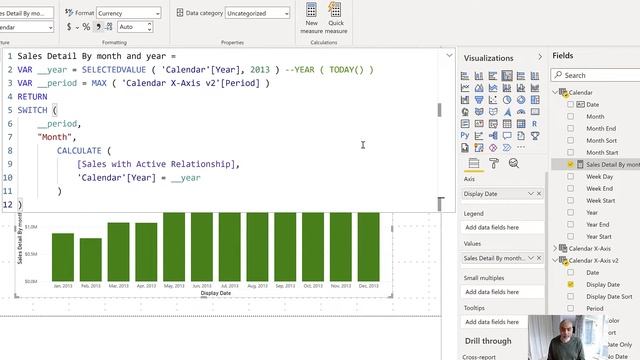
Task: Check the Week End field box
Action: (571, 189)
